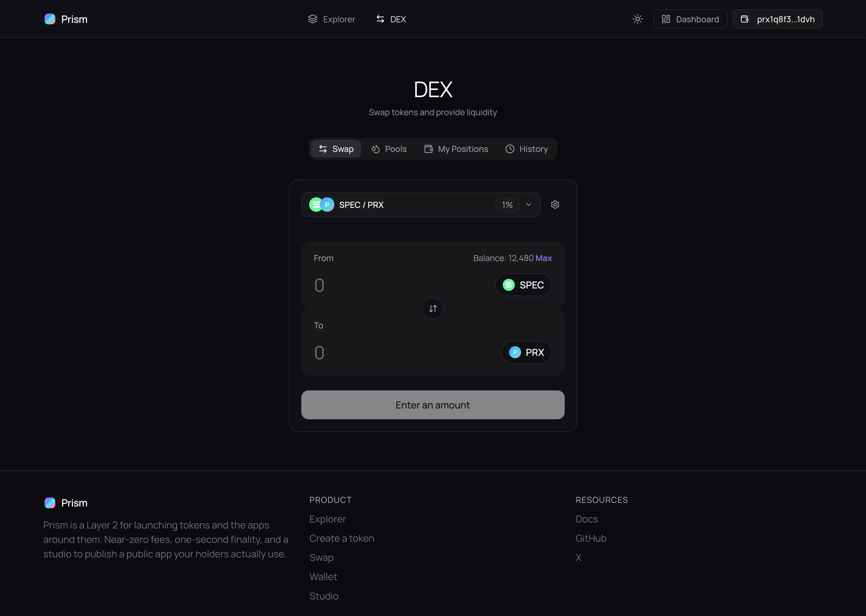The width and height of the screenshot is (866, 616).
Task: Select the Swap tab
Action: pyautogui.click(x=336, y=149)
